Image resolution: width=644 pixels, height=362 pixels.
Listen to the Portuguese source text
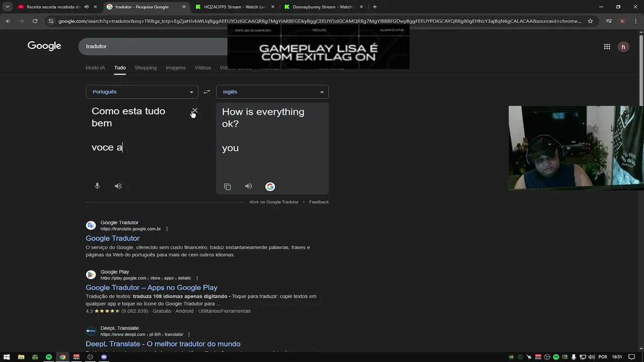(x=118, y=186)
